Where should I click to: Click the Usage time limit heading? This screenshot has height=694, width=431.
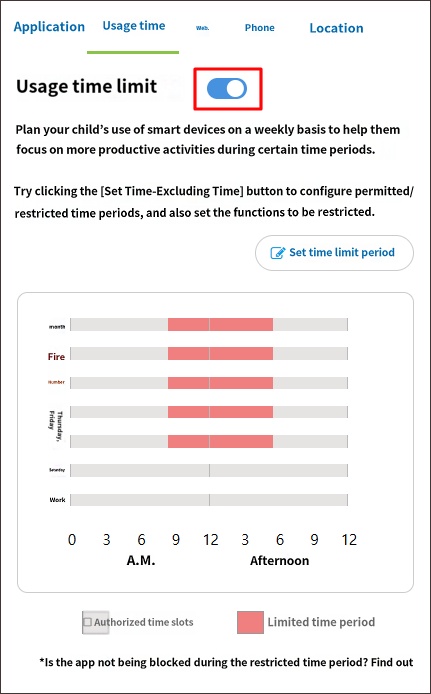pyautogui.click(x=86, y=86)
